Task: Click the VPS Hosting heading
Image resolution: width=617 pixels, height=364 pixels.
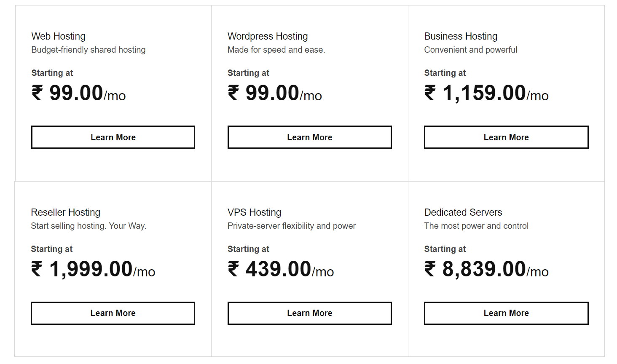Action: coord(254,212)
